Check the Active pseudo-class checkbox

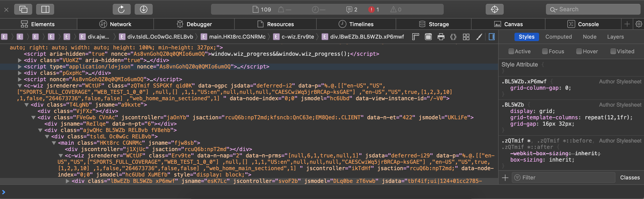pos(511,51)
